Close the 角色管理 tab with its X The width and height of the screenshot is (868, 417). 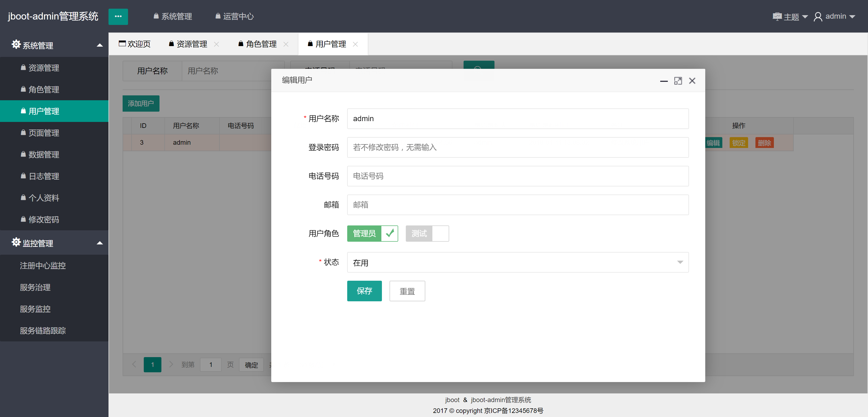[286, 44]
